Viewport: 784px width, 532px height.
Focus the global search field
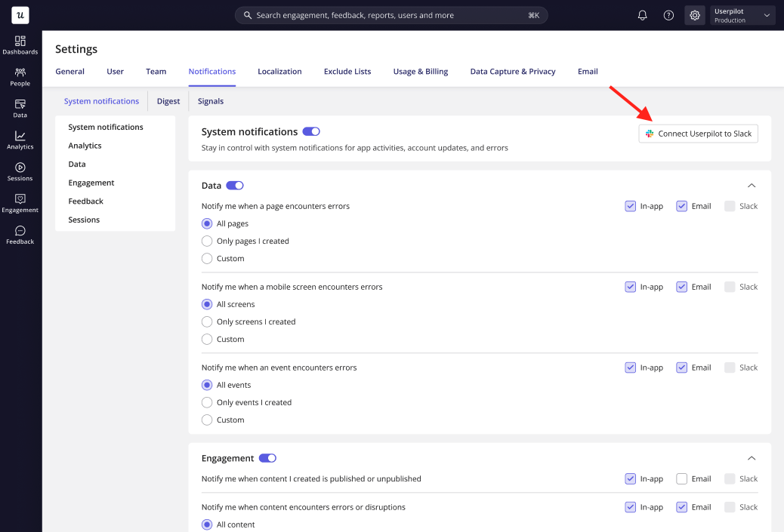[391, 16]
